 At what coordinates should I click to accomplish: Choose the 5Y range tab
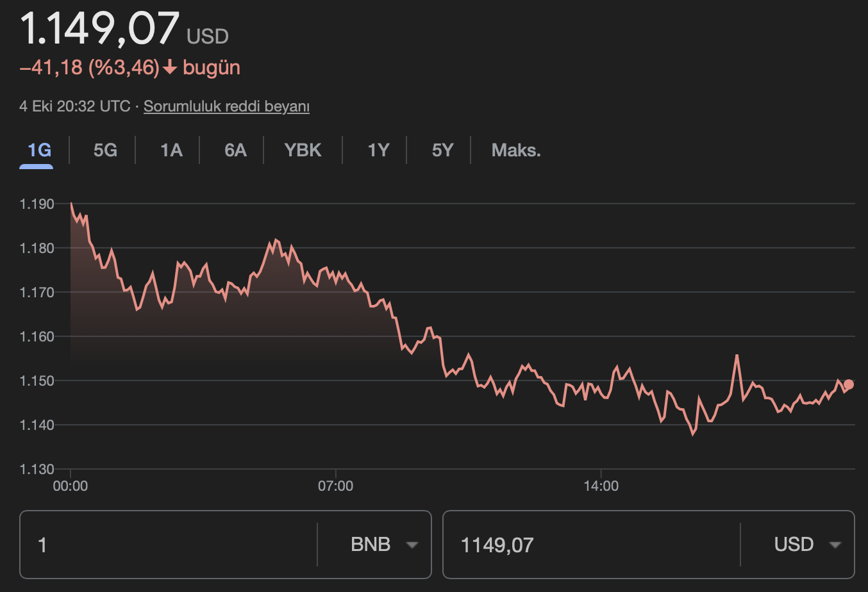442,151
